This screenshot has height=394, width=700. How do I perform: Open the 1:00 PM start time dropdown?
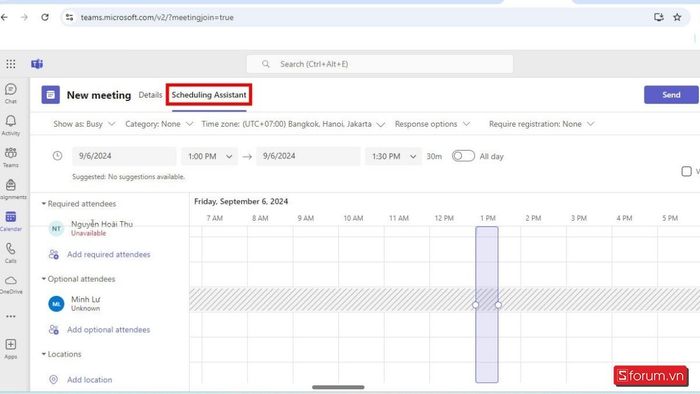tap(209, 156)
